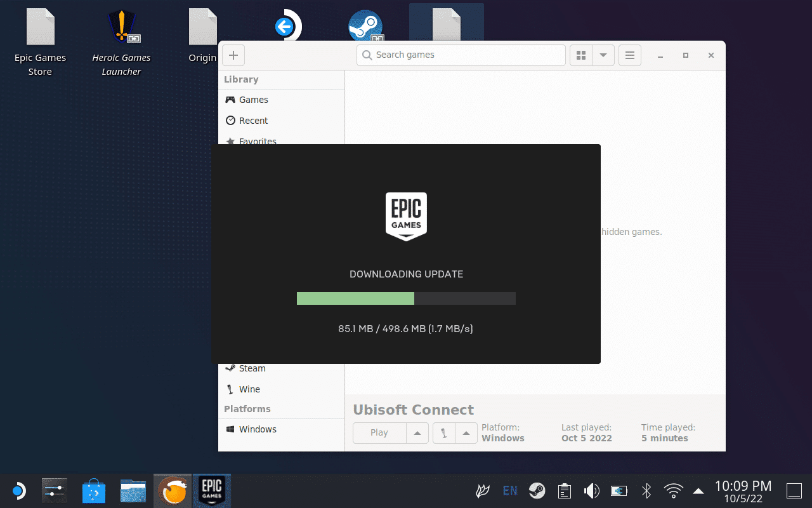Click the blue back-arrow desktop icon
This screenshot has height=508, width=812.
tap(287, 27)
